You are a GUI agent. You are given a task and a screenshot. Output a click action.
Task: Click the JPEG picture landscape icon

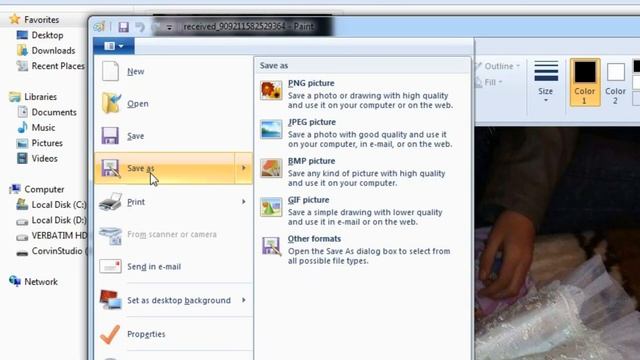pyautogui.click(x=271, y=129)
